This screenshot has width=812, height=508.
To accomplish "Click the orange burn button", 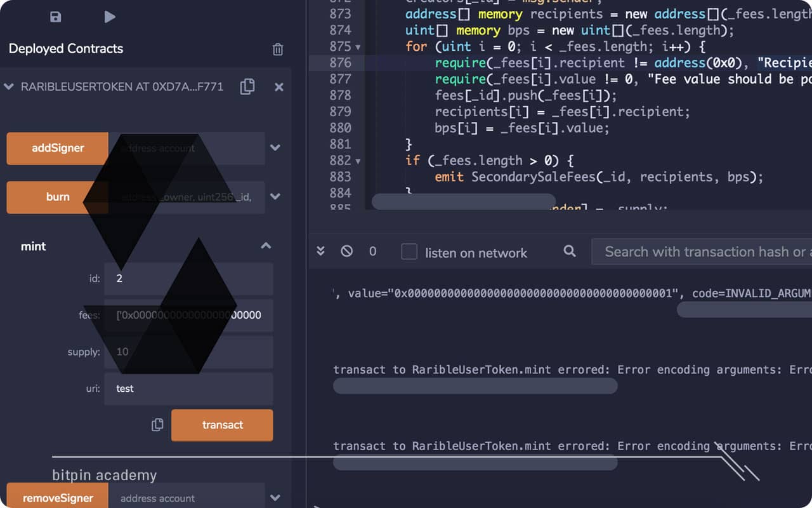I will point(58,197).
